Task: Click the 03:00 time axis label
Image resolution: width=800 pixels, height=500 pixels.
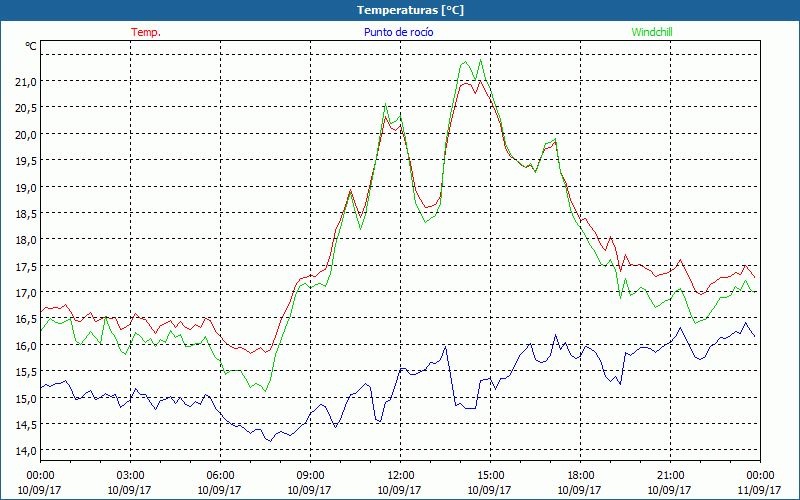Action: 130,476
